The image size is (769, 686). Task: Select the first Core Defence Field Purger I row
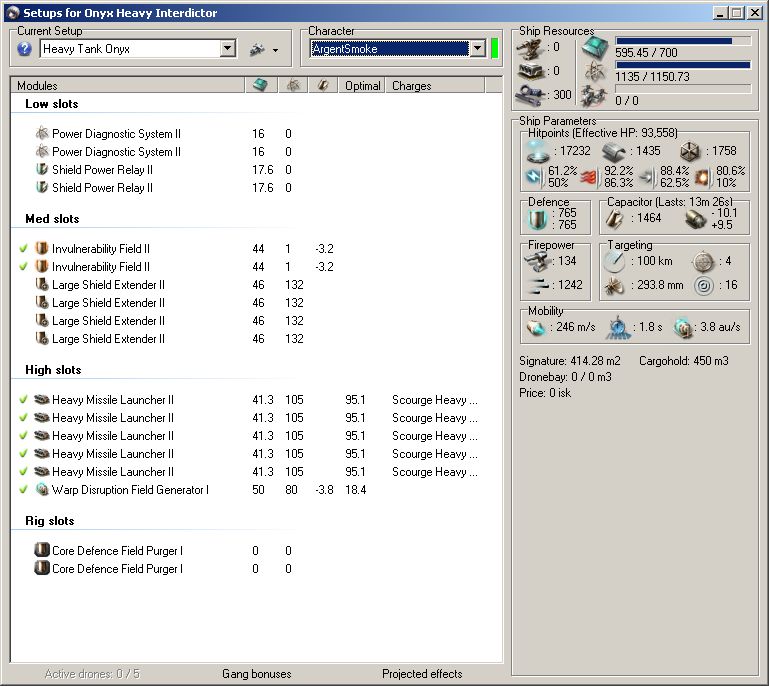(256, 551)
